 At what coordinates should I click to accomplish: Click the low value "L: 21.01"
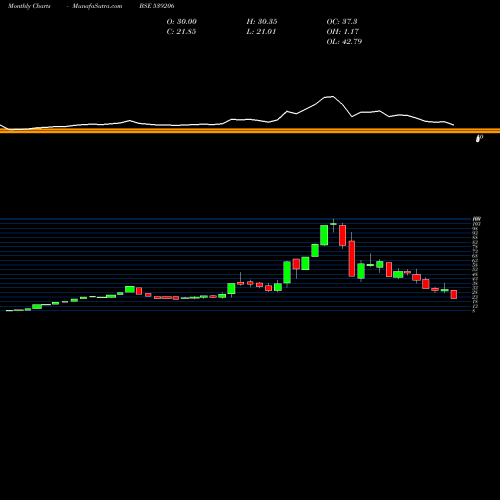coord(261,32)
